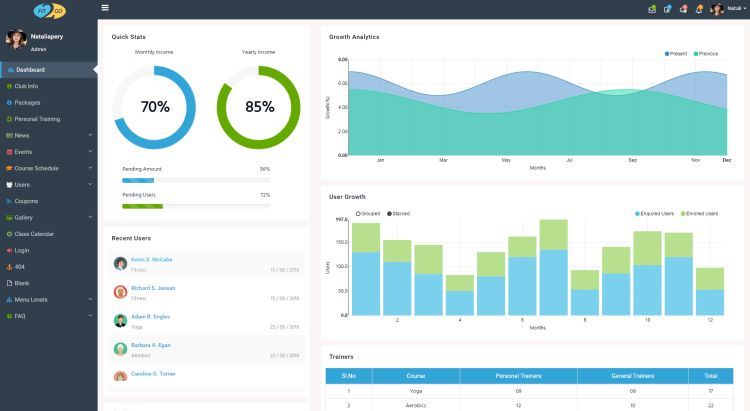Click the Pending Users progress bar

(x=196, y=206)
